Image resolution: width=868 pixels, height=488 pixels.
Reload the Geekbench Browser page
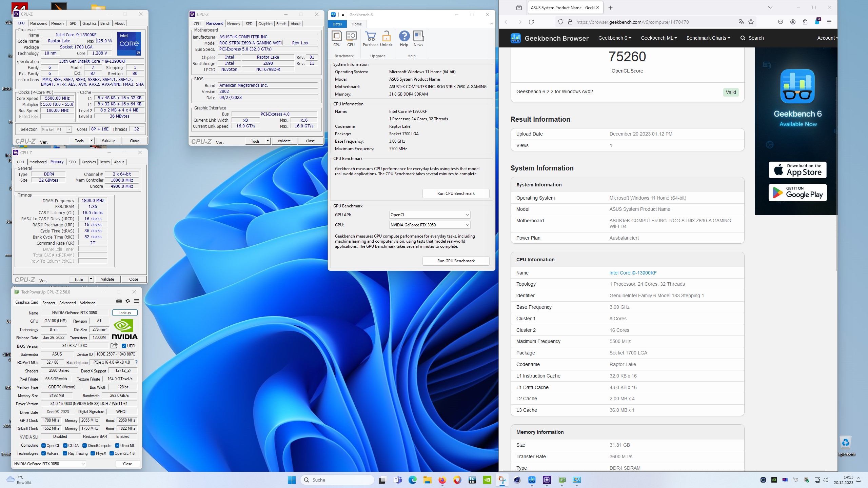coord(531,22)
